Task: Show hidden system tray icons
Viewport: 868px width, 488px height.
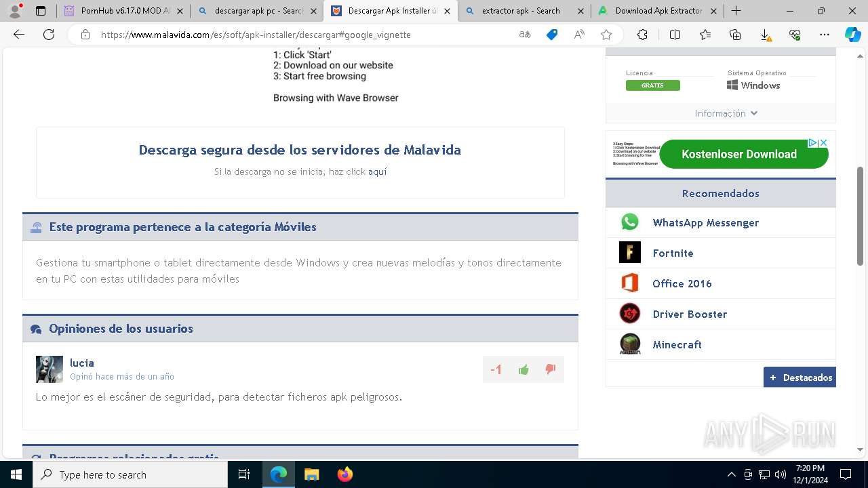Action: [731, 474]
